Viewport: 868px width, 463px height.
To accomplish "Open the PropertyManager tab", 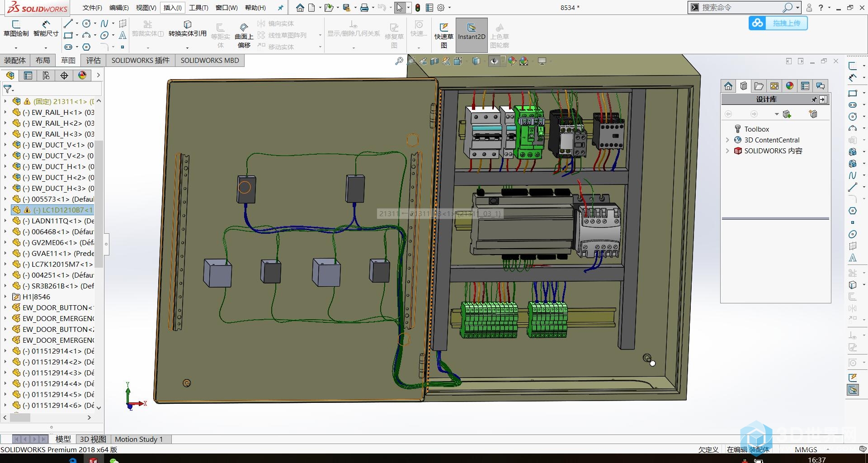I will point(28,76).
